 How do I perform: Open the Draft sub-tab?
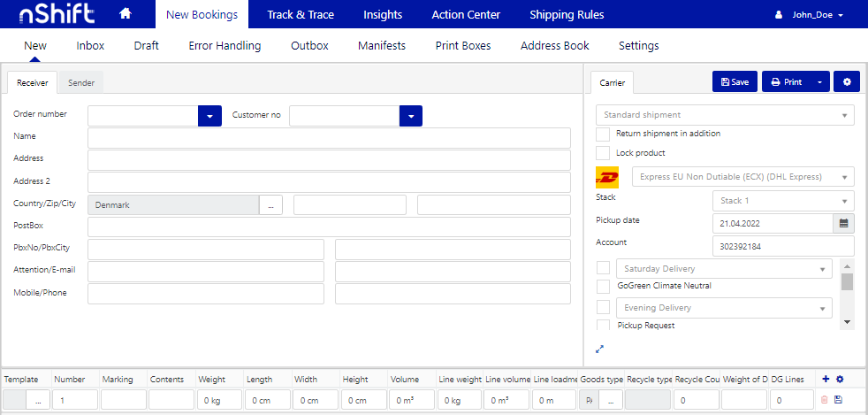pyautogui.click(x=146, y=45)
